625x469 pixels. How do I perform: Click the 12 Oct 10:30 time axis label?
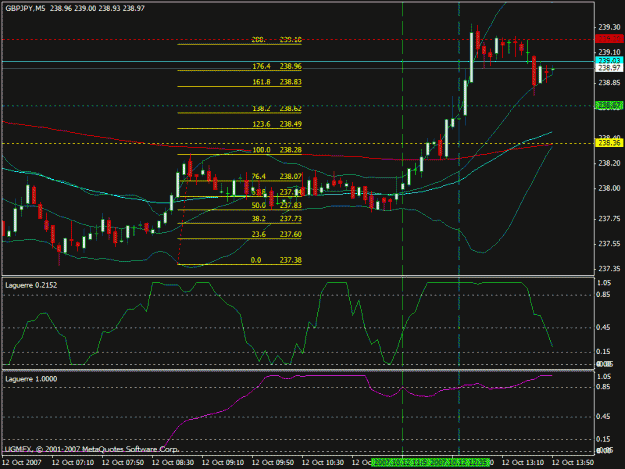click(323, 463)
